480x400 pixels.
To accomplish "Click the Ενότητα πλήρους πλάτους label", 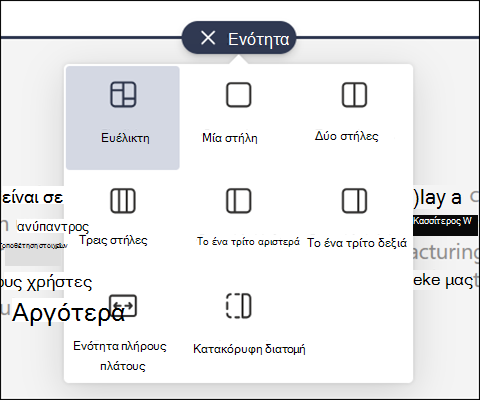I will pos(120,356).
